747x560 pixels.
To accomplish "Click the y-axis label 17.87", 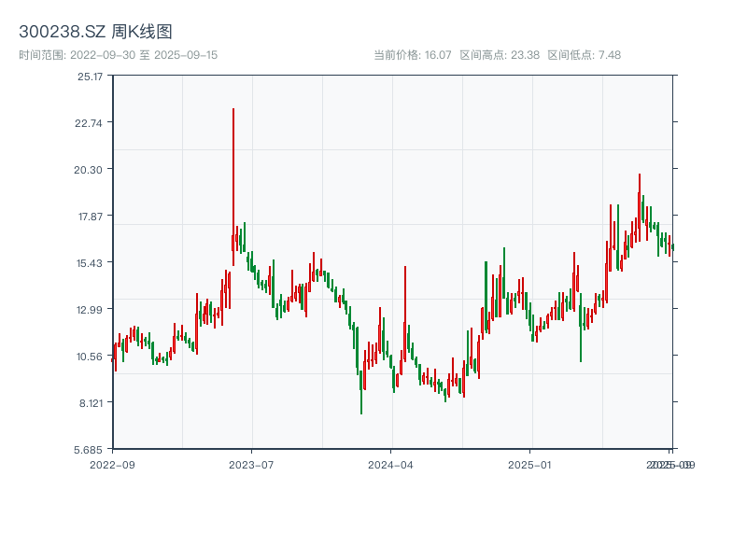I will (x=91, y=217).
